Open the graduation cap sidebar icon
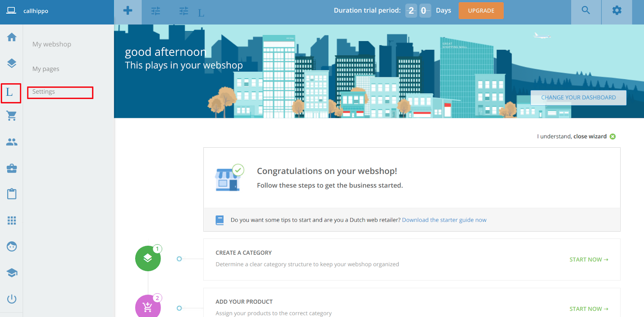 pyautogui.click(x=12, y=273)
